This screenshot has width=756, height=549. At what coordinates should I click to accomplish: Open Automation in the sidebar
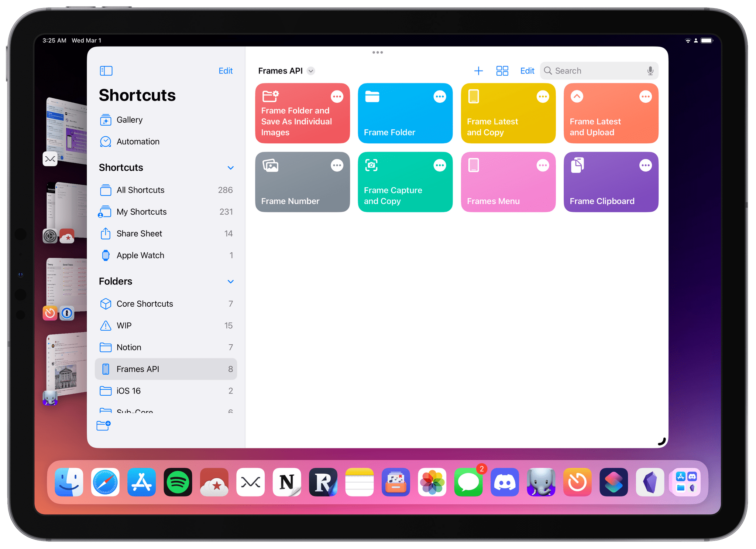[x=138, y=141]
